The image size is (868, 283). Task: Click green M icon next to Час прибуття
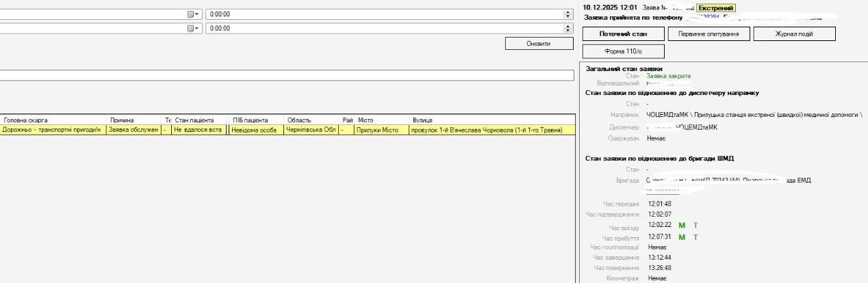[682, 237]
